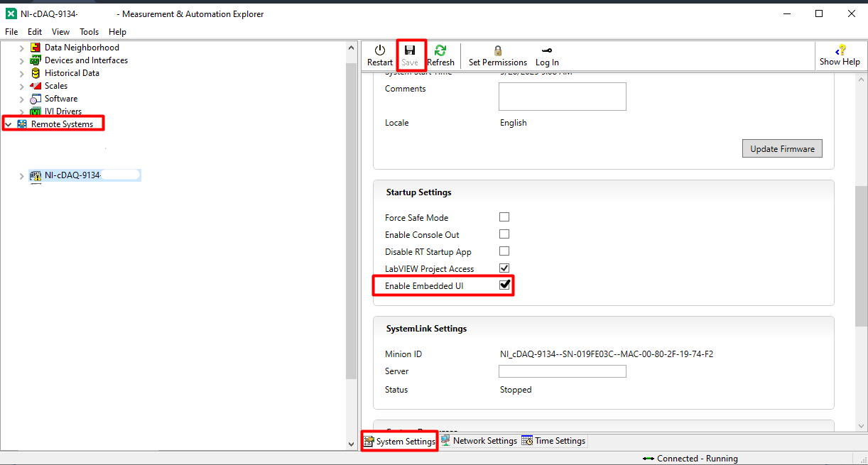Select the Scales tree icon
The height and width of the screenshot is (465, 868).
[36, 86]
